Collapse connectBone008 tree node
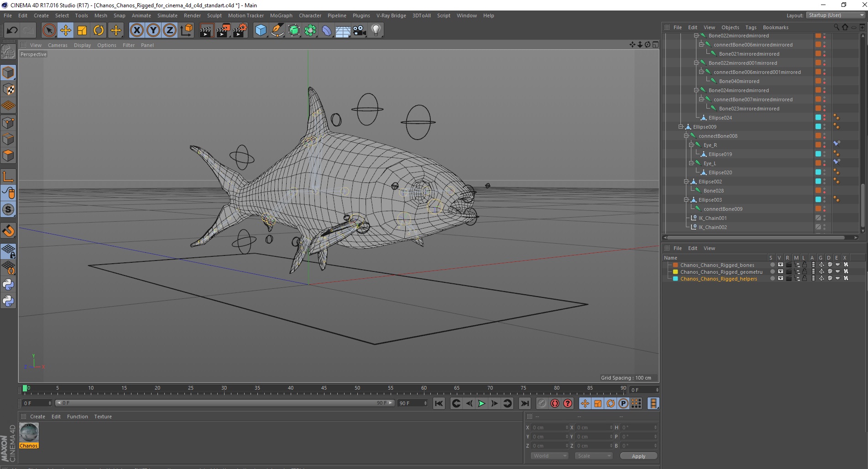Viewport: 868px width, 469px height. 686,136
